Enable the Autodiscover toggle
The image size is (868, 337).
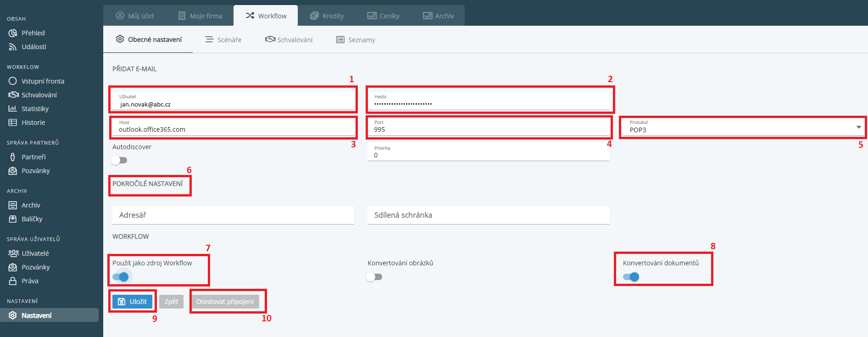pyautogui.click(x=119, y=160)
